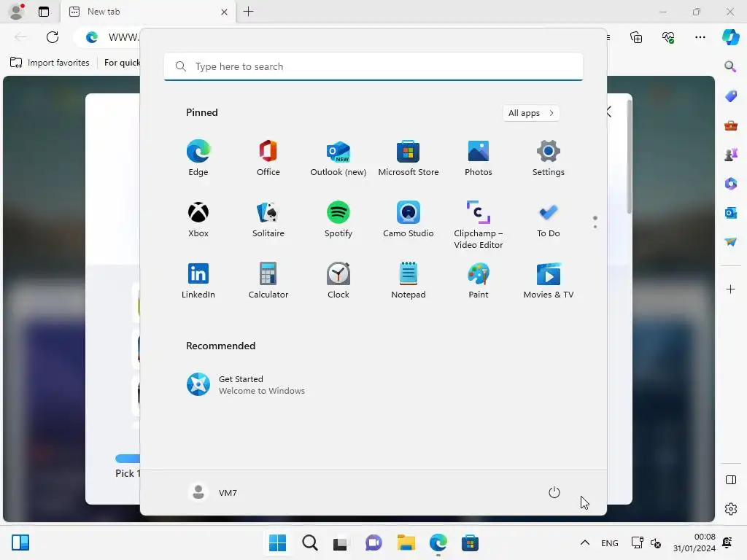Close the New tab tab
Image resolution: width=747 pixels, height=560 pixels.
pos(224,12)
